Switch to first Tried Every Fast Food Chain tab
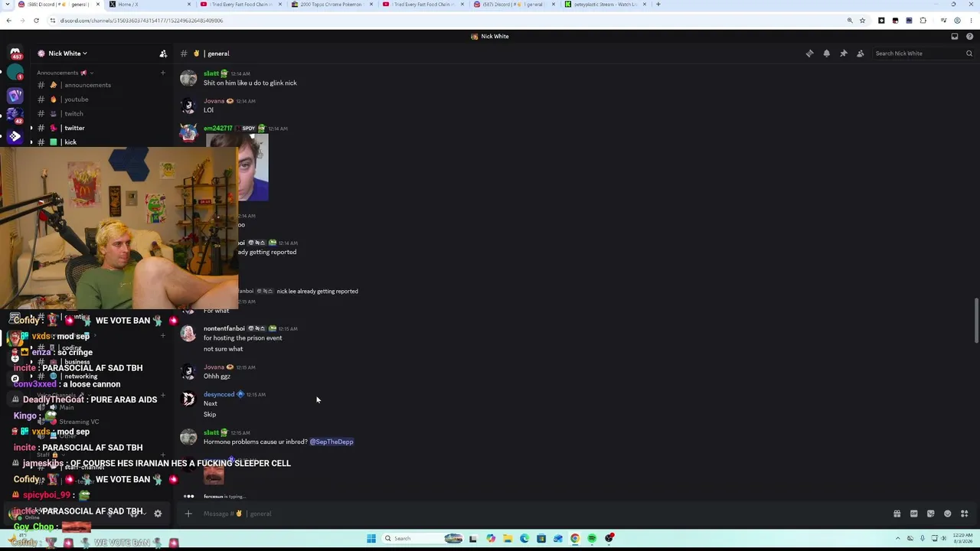Screen dimensions: 980x551 pyautogui.click(x=242, y=5)
